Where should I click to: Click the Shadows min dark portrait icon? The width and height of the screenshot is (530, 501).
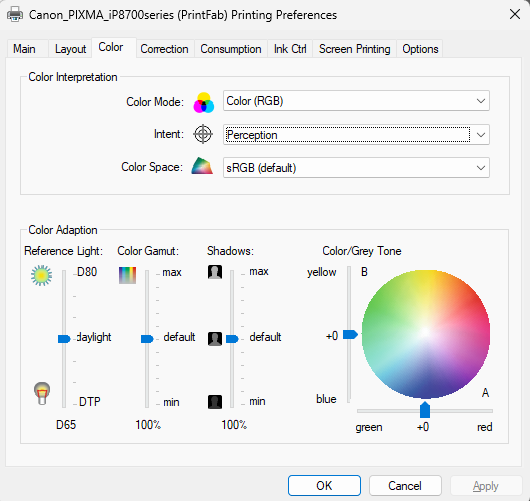click(215, 402)
